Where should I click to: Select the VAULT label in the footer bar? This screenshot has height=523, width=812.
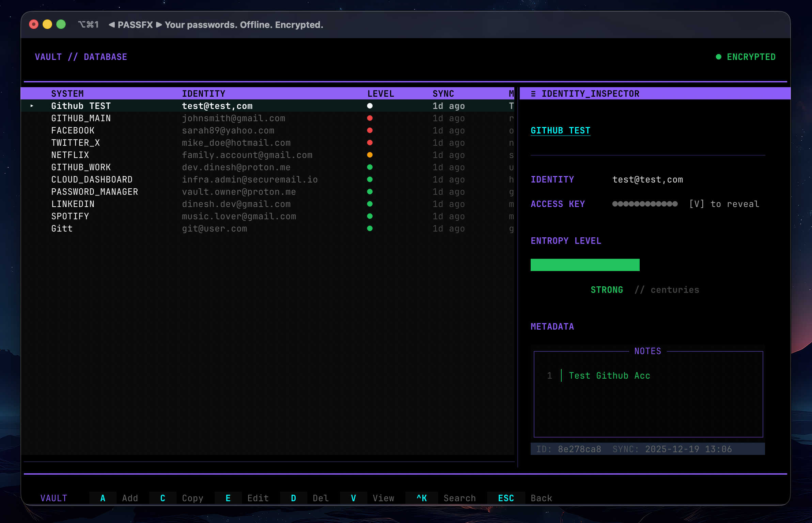(x=53, y=498)
